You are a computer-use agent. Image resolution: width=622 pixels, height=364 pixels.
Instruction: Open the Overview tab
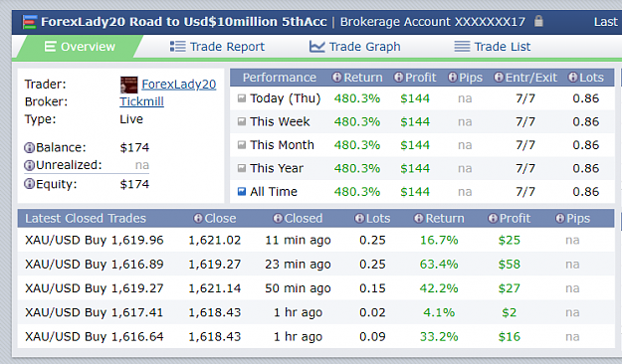[80, 47]
